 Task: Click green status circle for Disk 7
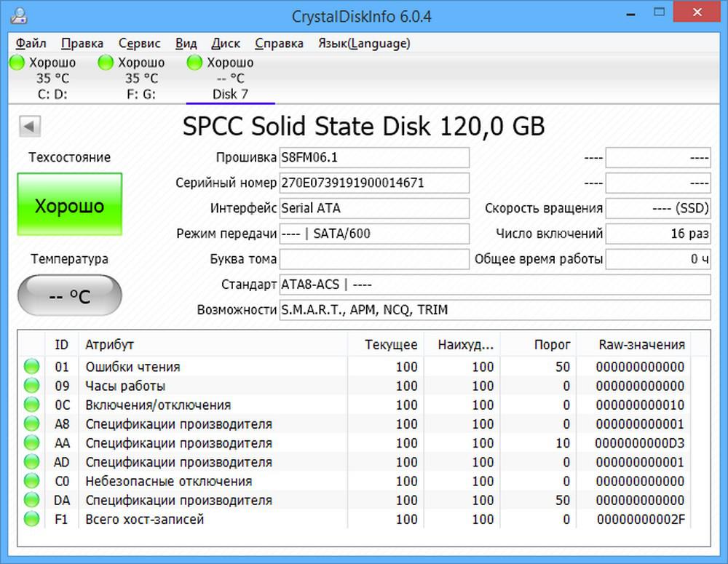tap(195, 63)
